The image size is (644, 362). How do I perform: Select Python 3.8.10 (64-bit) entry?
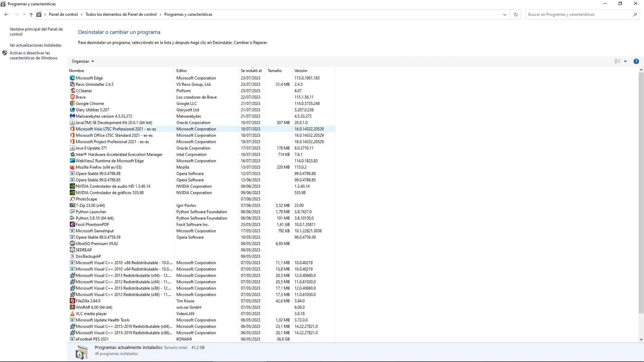click(x=201, y=218)
